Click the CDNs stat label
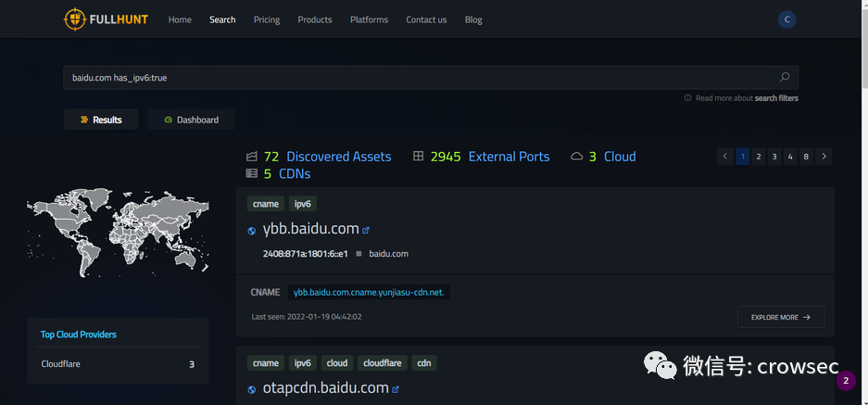The width and height of the screenshot is (868, 405). click(295, 174)
